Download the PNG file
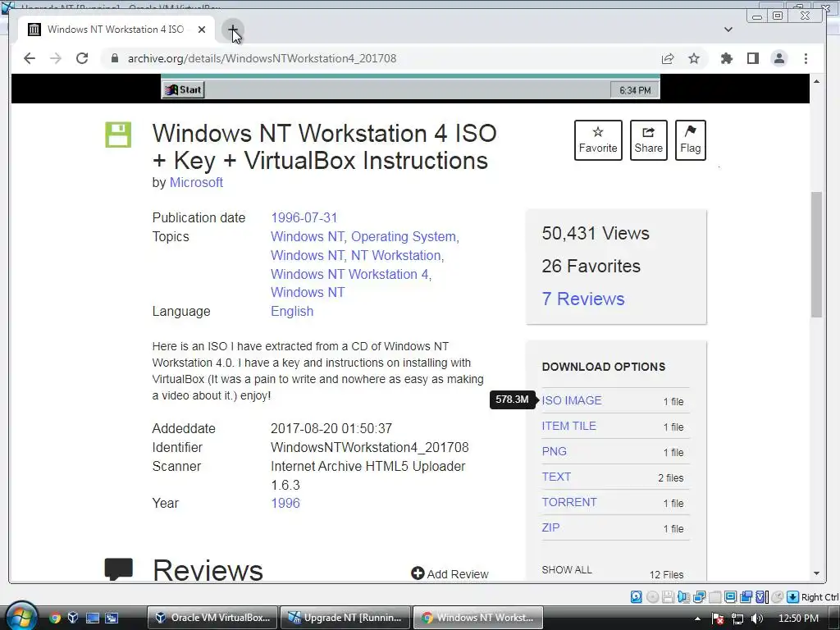 [554, 452]
